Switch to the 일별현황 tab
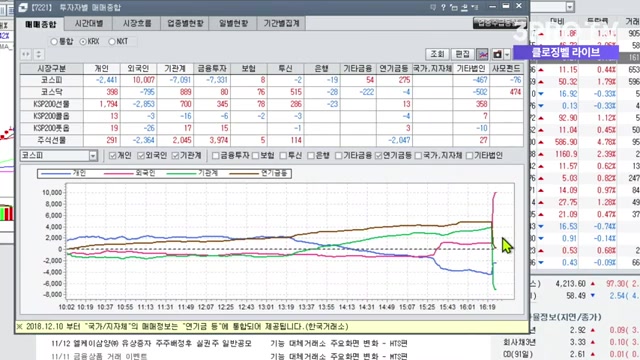This screenshot has height=360, width=640. tap(233, 24)
